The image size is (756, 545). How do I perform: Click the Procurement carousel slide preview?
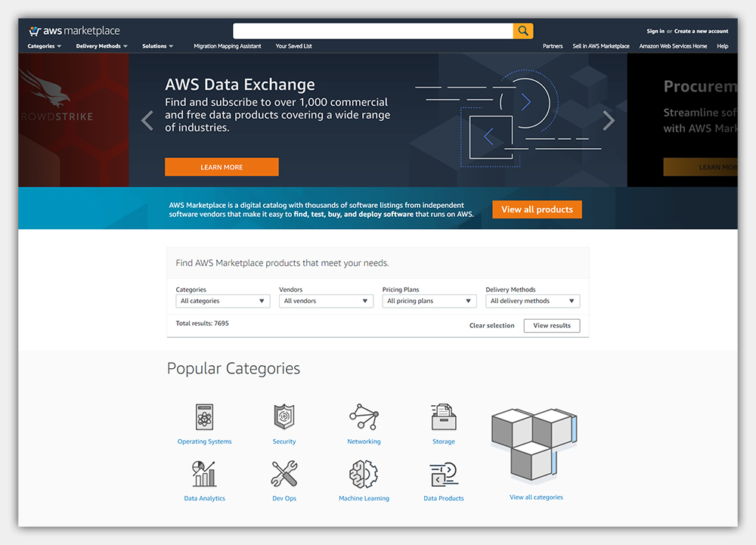point(682,120)
